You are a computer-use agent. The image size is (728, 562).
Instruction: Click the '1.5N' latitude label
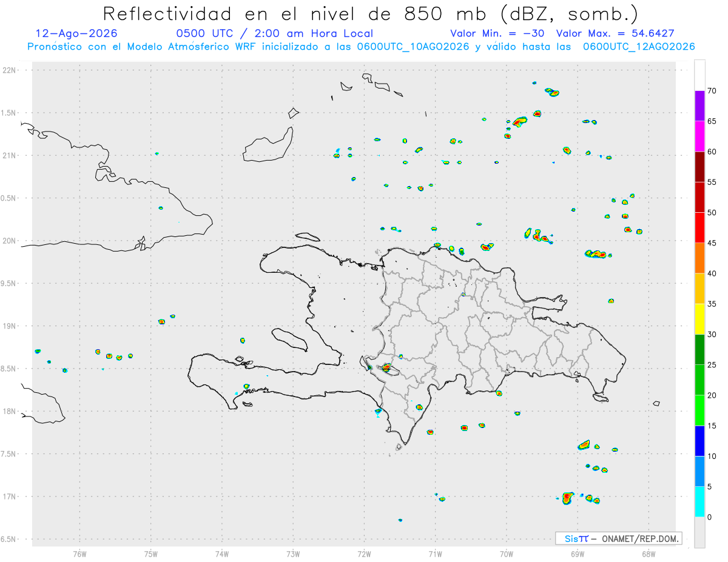(x=9, y=113)
